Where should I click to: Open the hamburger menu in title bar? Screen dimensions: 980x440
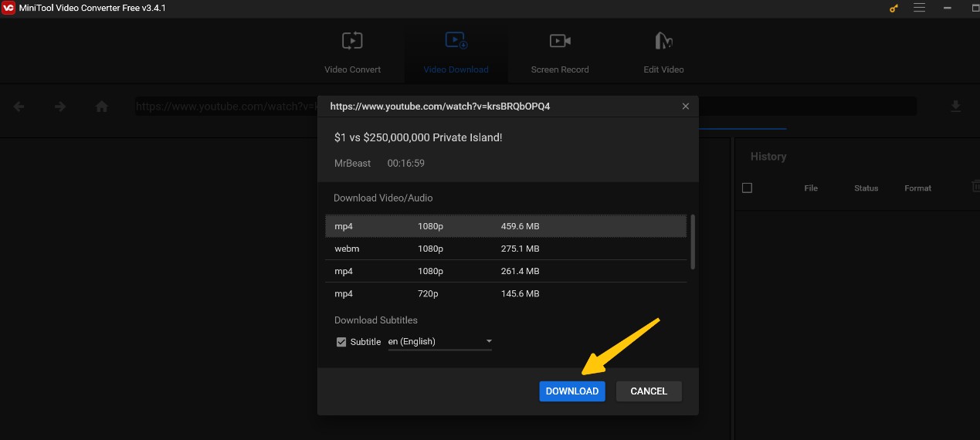pyautogui.click(x=919, y=8)
